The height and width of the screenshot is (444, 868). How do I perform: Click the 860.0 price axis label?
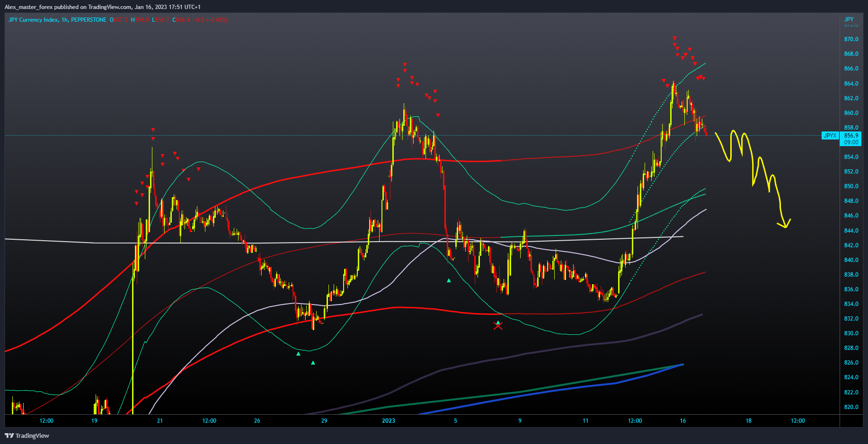pyautogui.click(x=851, y=113)
